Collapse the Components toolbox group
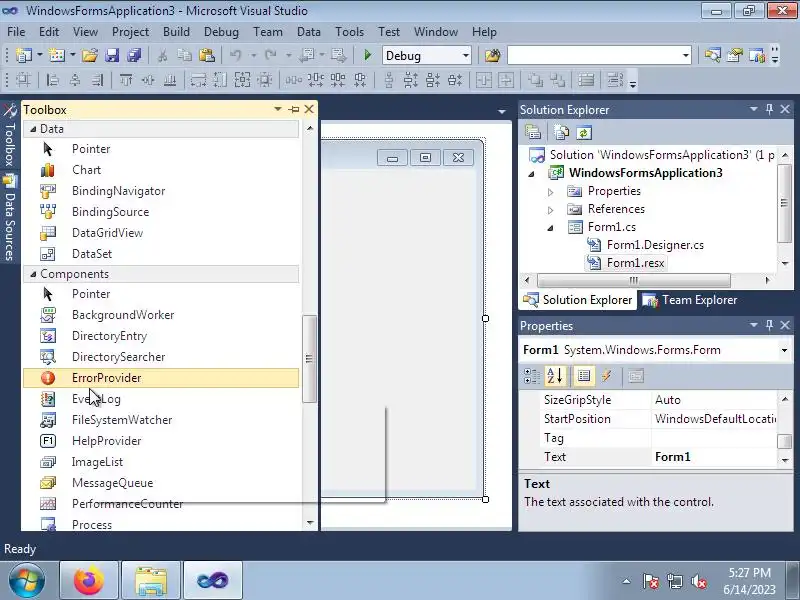800x600 pixels. click(x=33, y=274)
